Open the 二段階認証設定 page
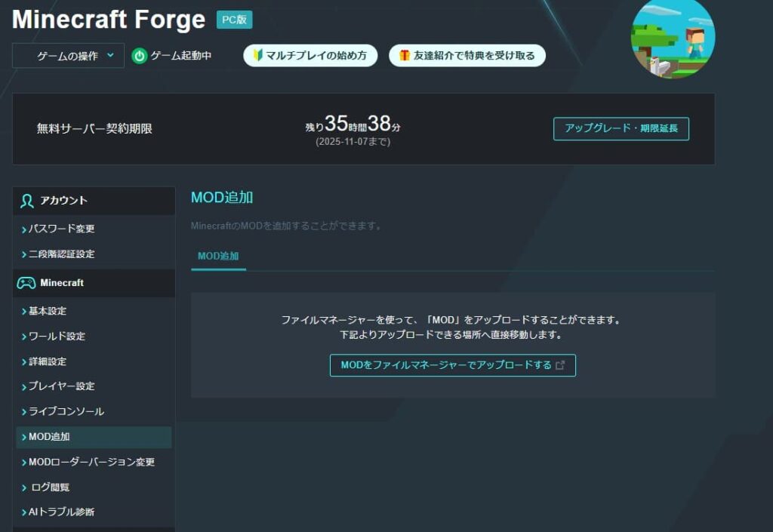The image size is (773, 532). [x=61, y=254]
